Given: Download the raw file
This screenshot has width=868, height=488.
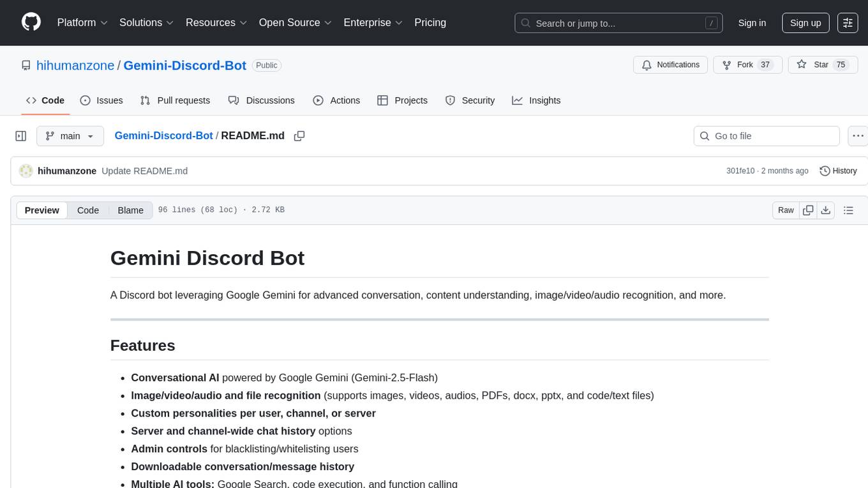Looking at the screenshot, I should point(826,210).
